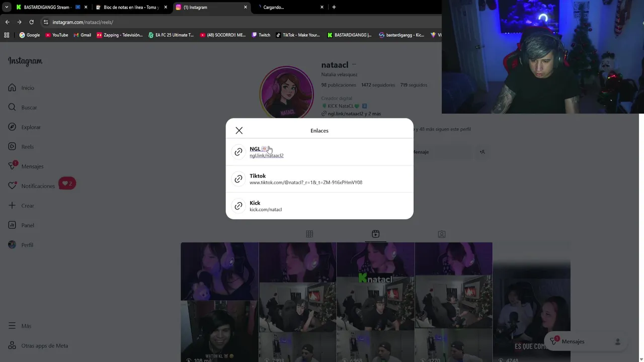Select the Reels profile tab
Screen dimensions: 644x362
375,234
